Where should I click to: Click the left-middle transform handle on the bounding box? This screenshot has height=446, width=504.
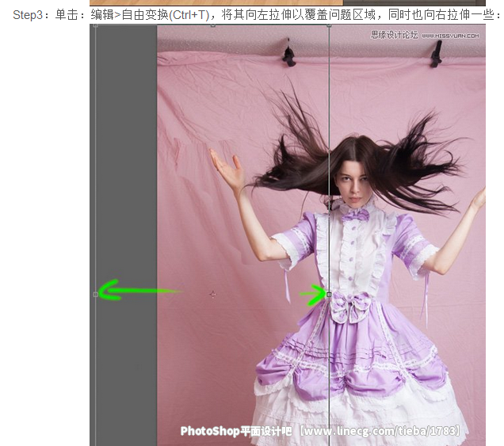95,295
